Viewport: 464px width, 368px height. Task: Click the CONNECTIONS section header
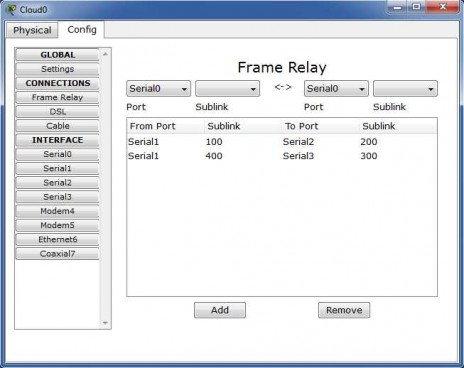coord(57,83)
